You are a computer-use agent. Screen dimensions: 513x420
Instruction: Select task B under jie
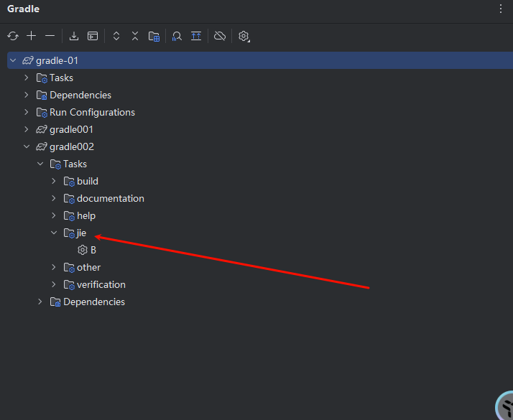[x=93, y=251]
